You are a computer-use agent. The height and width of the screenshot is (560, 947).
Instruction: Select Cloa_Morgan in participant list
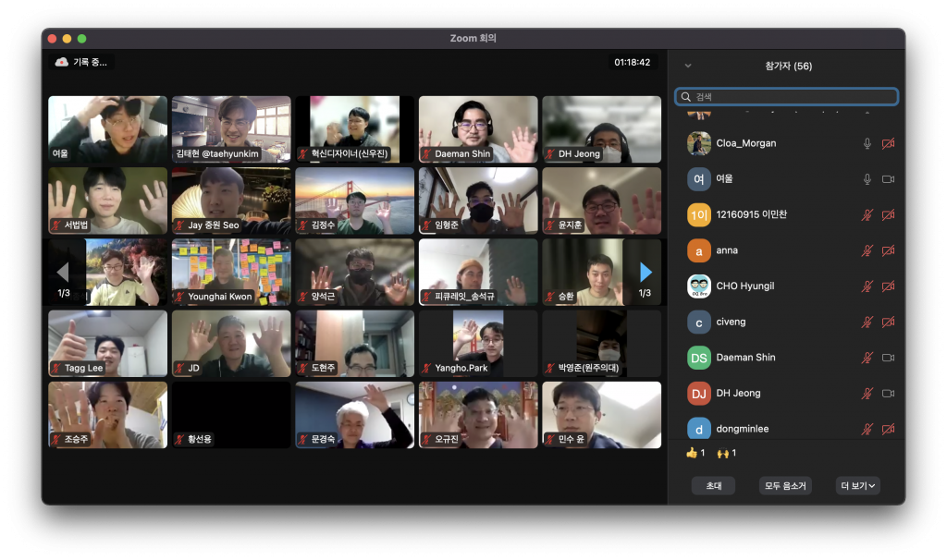786,143
